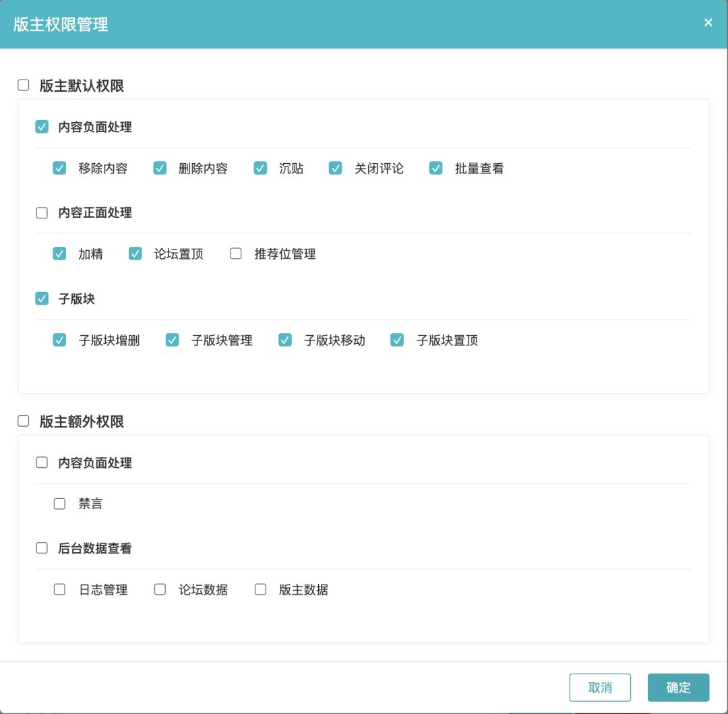
Task: Uncheck the 删除内容 permission
Action: click(x=160, y=168)
